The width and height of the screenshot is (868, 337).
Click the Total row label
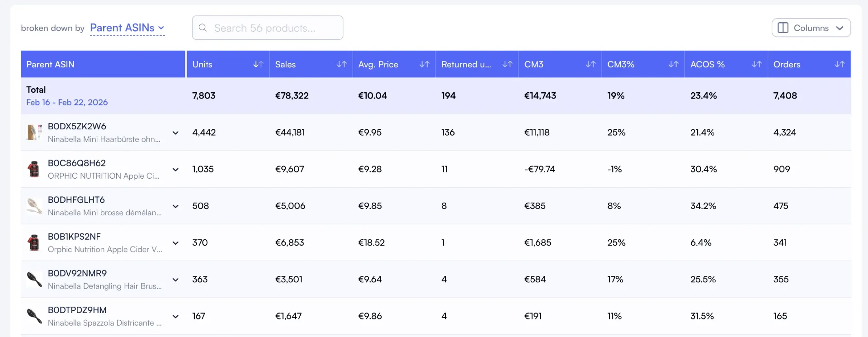coord(36,90)
